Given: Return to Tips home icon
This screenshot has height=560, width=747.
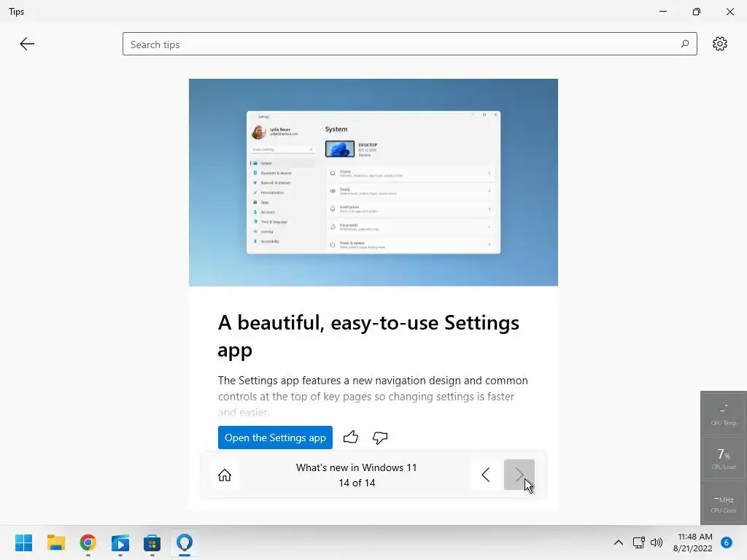Looking at the screenshot, I should coord(225,475).
